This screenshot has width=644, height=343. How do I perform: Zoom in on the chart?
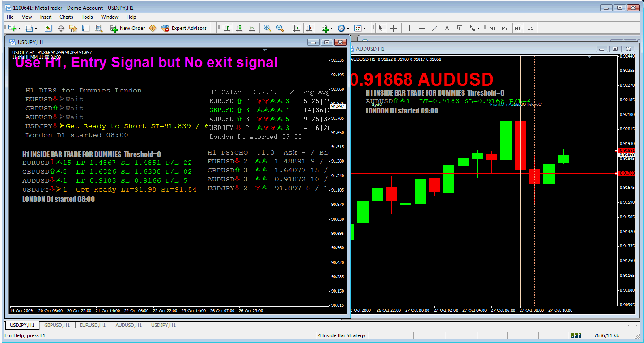(267, 28)
